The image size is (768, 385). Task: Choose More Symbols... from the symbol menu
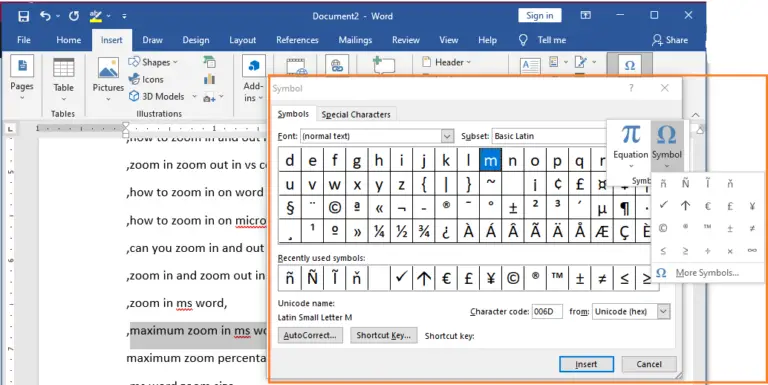(x=707, y=273)
